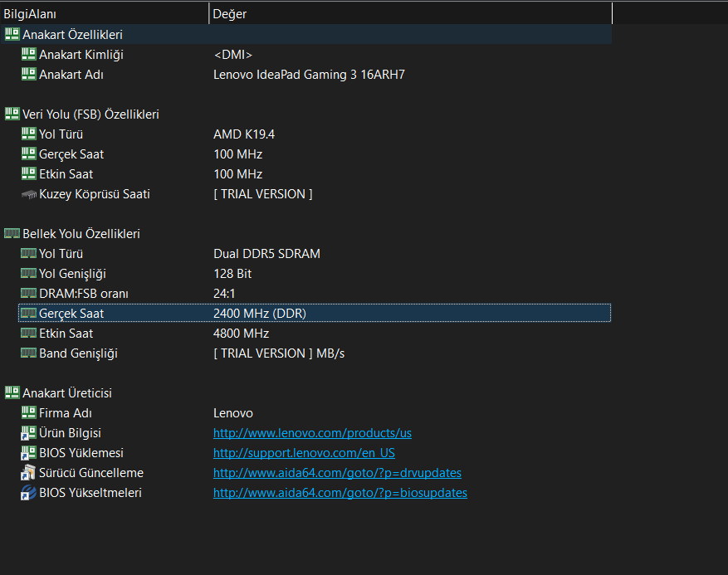Click the icon next to BIOS Yükseltmeleri
Image resolution: width=728 pixels, height=575 pixels.
tap(28, 493)
